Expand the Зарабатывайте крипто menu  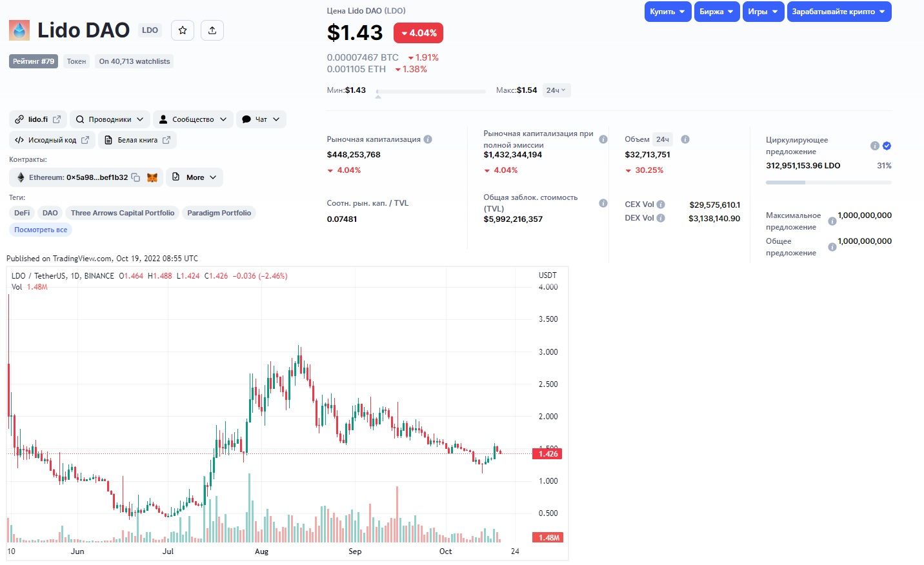(x=839, y=12)
